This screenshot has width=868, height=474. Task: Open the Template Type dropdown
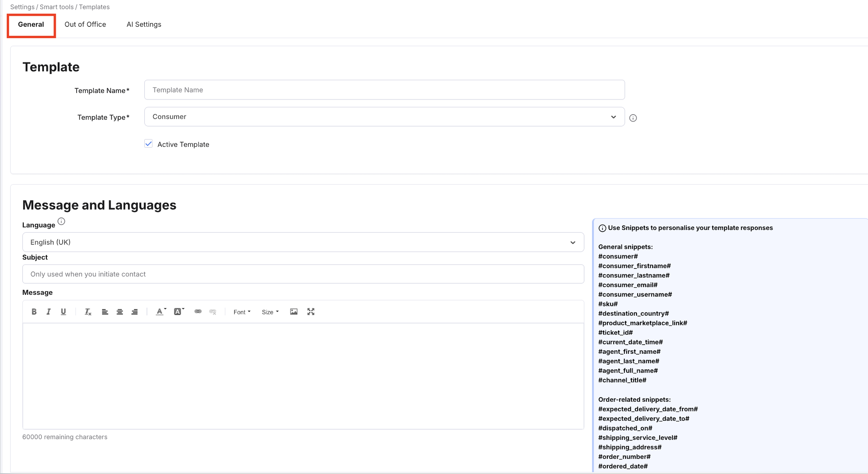(384, 117)
